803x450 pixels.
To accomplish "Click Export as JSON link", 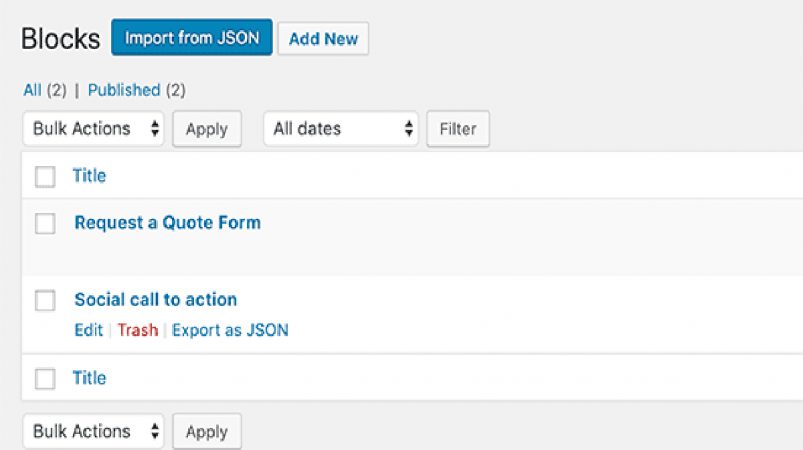I will [230, 330].
